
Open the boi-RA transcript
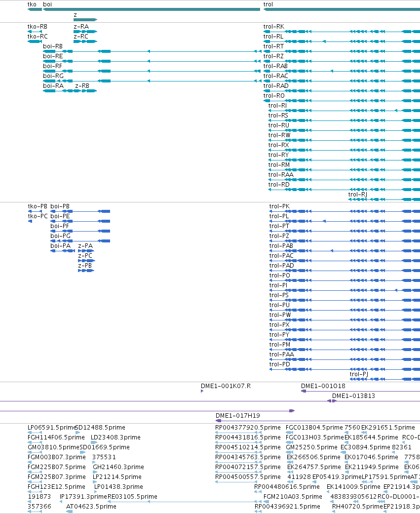(x=53, y=85)
